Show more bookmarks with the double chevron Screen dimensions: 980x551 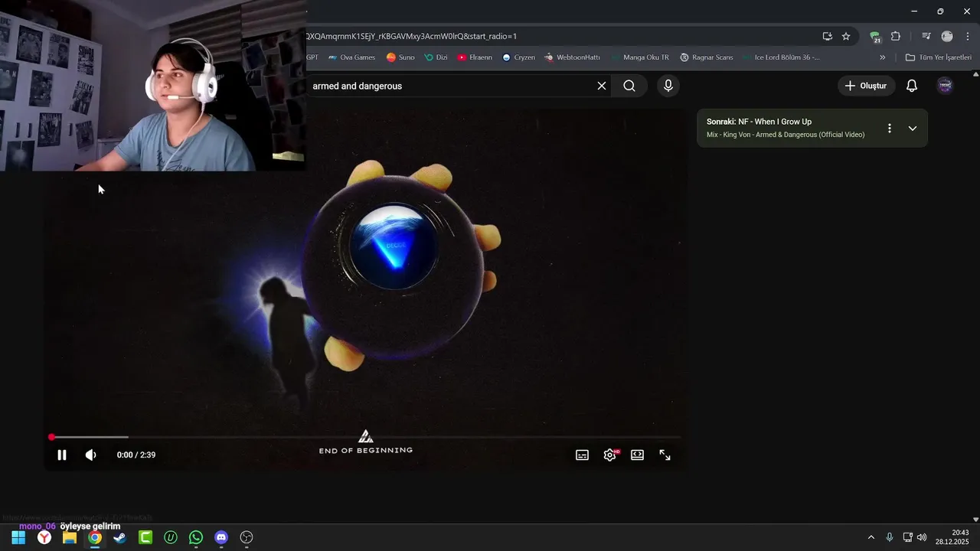[x=882, y=57]
